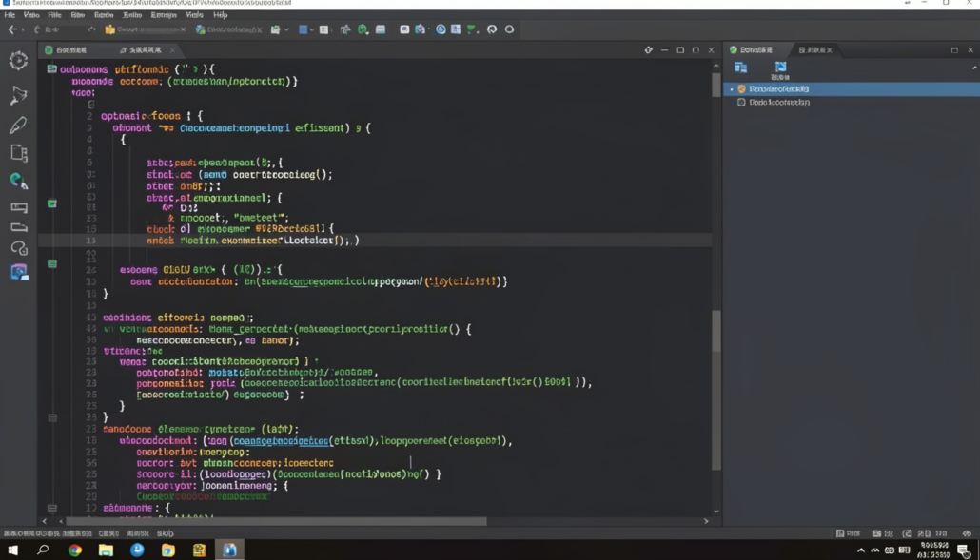Collapse right panel using the up chevron
The width and height of the screenshot is (980, 560).
pos(973,68)
